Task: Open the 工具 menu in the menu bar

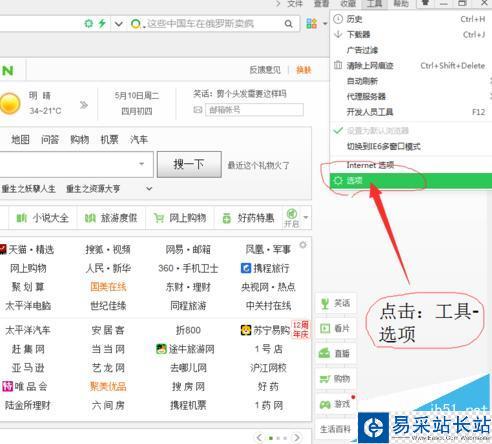Action: [375, 4]
